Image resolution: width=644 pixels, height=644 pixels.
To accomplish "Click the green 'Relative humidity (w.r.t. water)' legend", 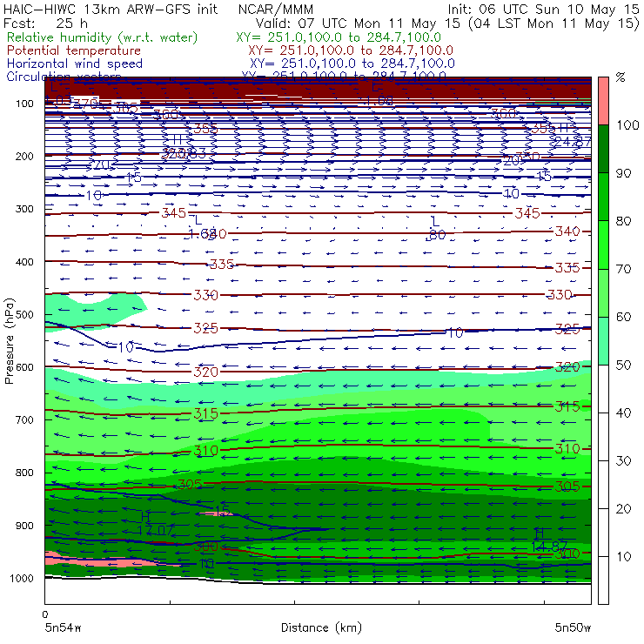I will 103,37.
